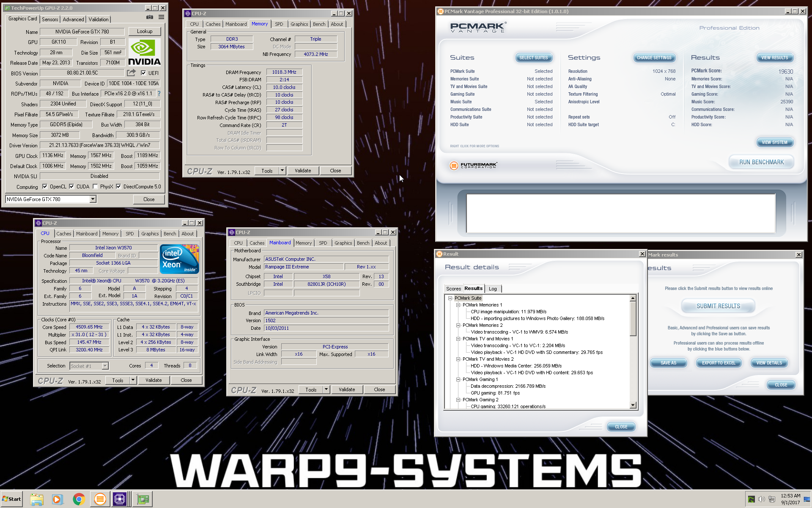Click the Futuremark Corporation logo

pyautogui.click(x=473, y=166)
